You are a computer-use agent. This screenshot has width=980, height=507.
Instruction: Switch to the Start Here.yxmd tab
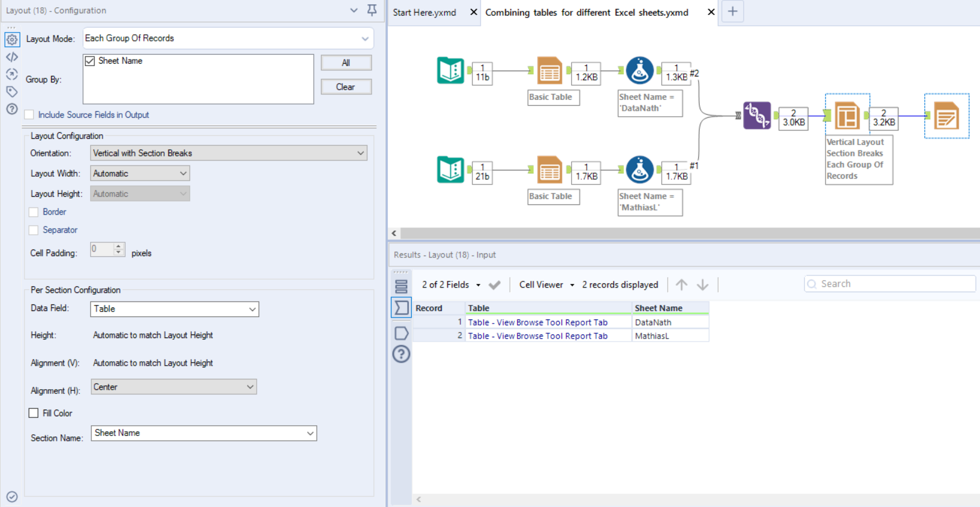click(424, 13)
